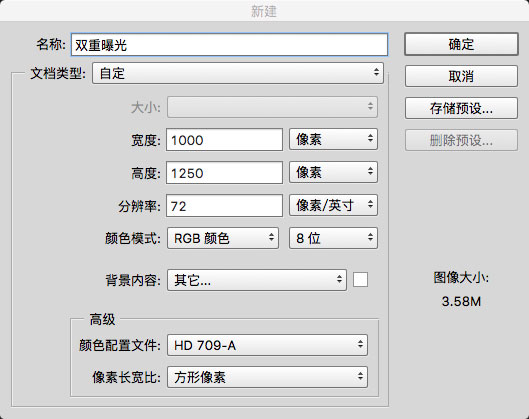529x419 pixels.
Task: Click the disabled 大小 dropdown
Action: pos(272,107)
